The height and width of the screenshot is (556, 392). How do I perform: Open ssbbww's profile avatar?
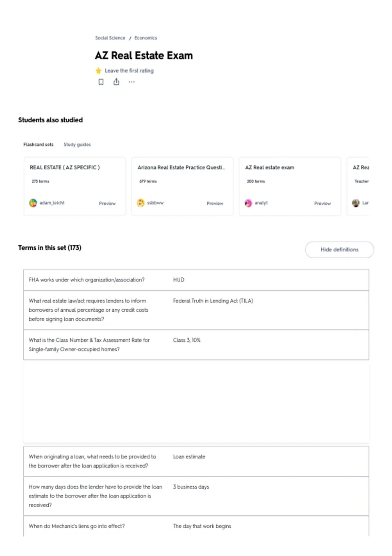tap(140, 203)
